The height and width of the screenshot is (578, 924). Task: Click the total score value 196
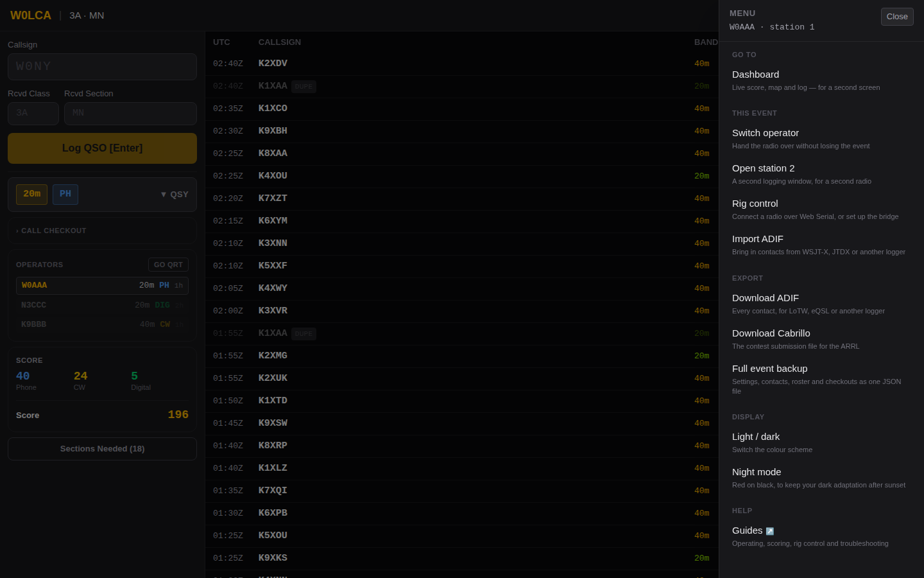[178, 415]
